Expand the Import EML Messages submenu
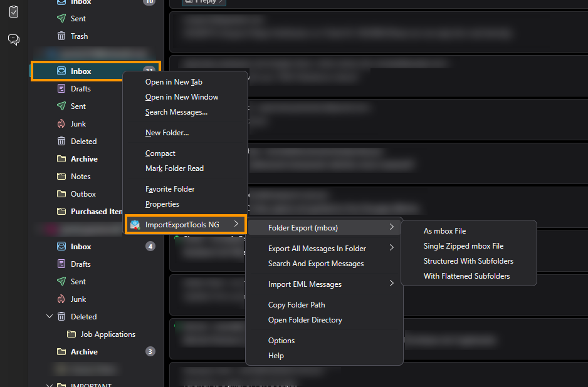This screenshot has height=387, width=588. pyautogui.click(x=392, y=283)
